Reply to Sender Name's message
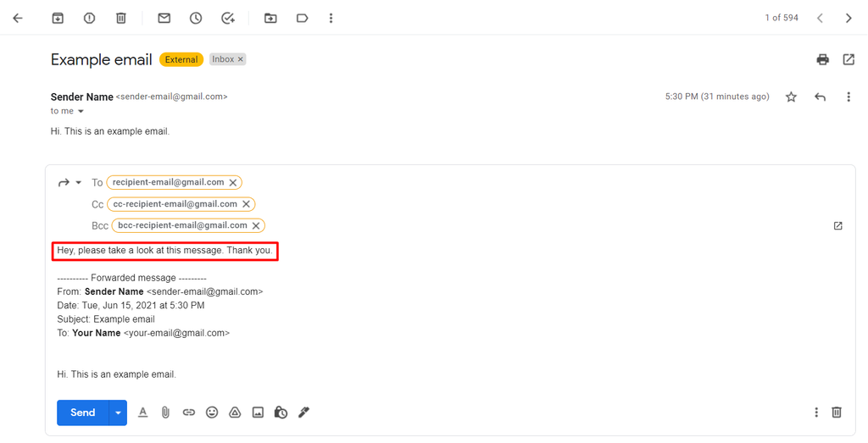This screenshot has height=443, width=868. coord(820,97)
